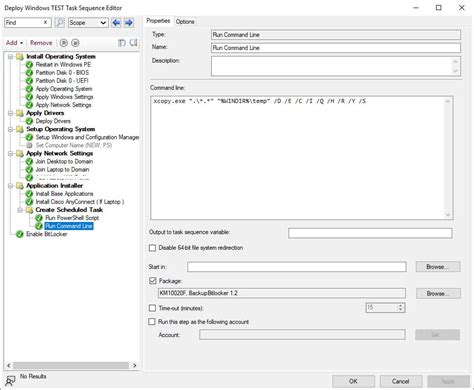Select Partition Disk 0 - BIOS step
The height and width of the screenshot is (390, 474).
(x=62, y=73)
